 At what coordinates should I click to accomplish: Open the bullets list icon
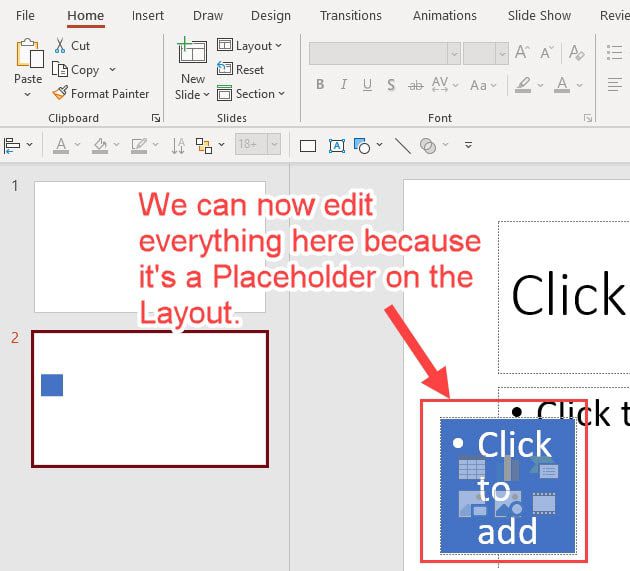pyautogui.click(x=614, y=52)
